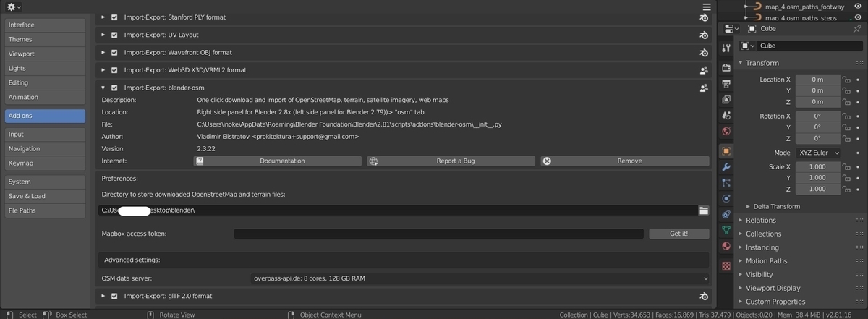Open the Preferences hamburger menu
868x319 pixels.
(x=706, y=7)
